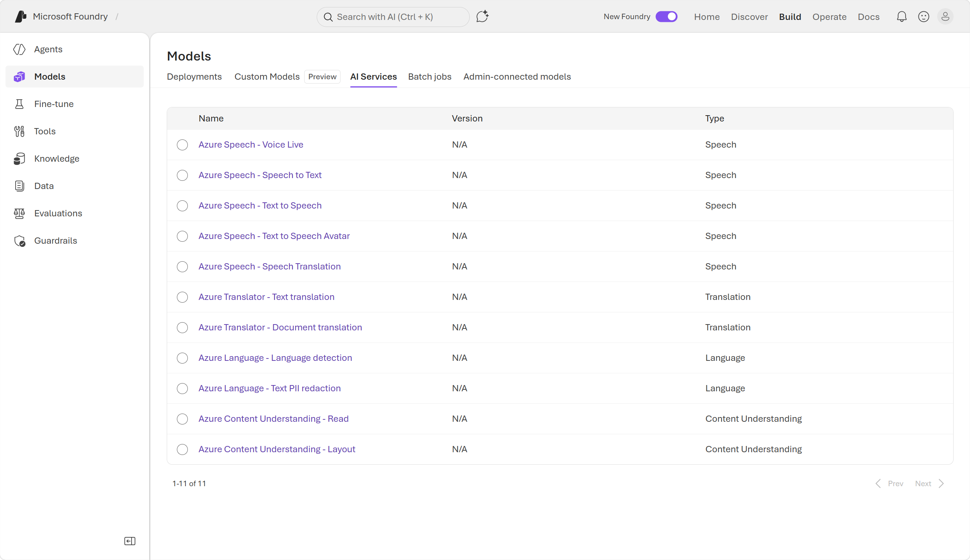Image resolution: width=970 pixels, height=560 pixels.
Task: Open the Azure Speech - Text to Speech link
Action: [x=260, y=205]
